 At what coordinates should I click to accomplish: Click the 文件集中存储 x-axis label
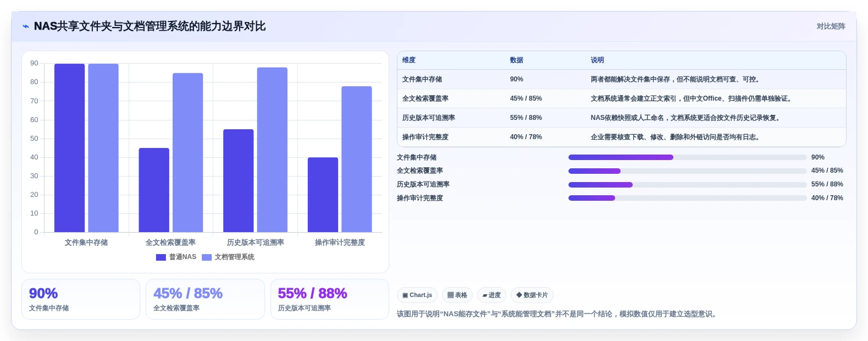coord(86,243)
